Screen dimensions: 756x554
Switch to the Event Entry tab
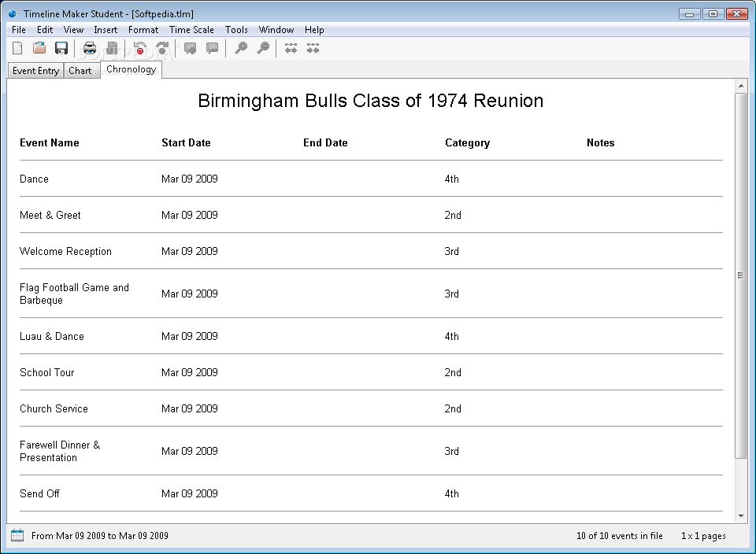35,71
